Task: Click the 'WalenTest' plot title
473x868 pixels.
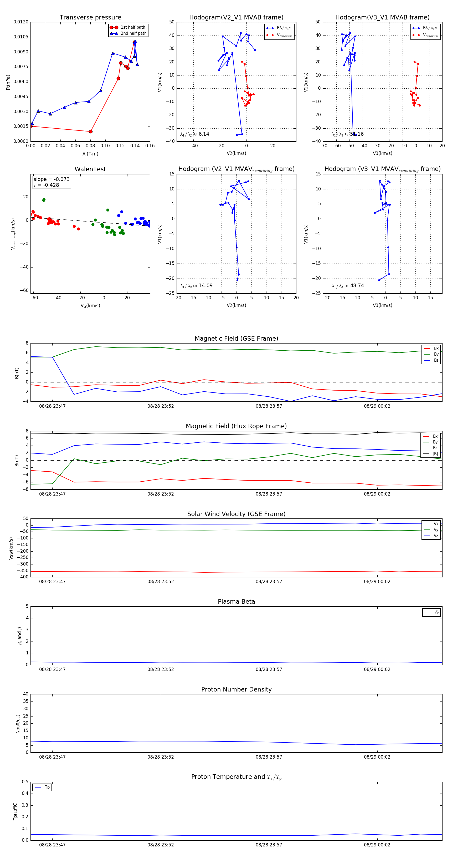Action: 90,169
